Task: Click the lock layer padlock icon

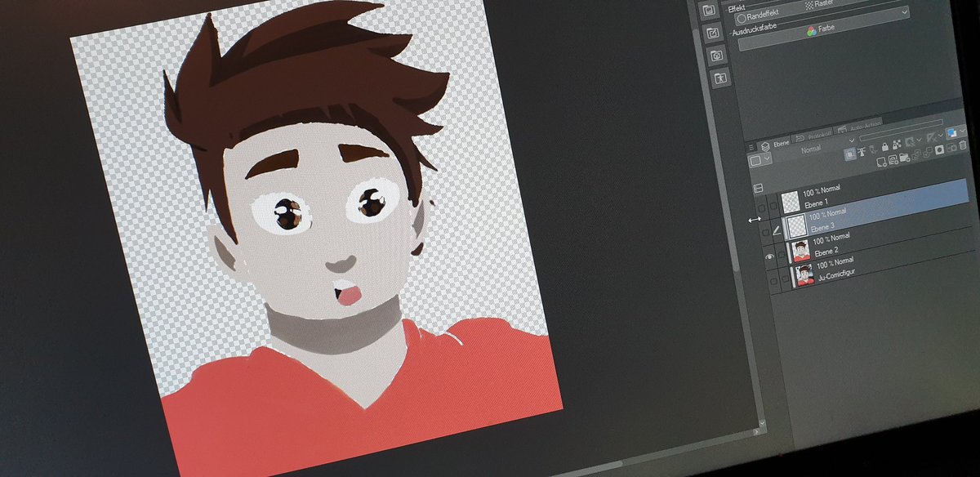Action: coord(884,147)
